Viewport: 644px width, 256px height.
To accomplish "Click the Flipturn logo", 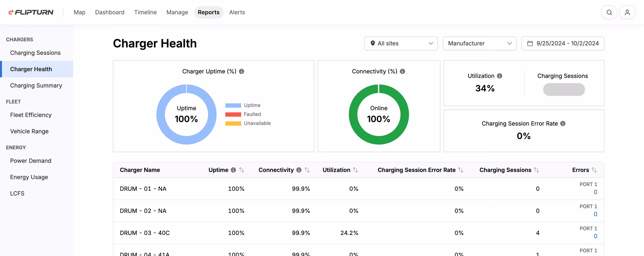I will click(31, 12).
